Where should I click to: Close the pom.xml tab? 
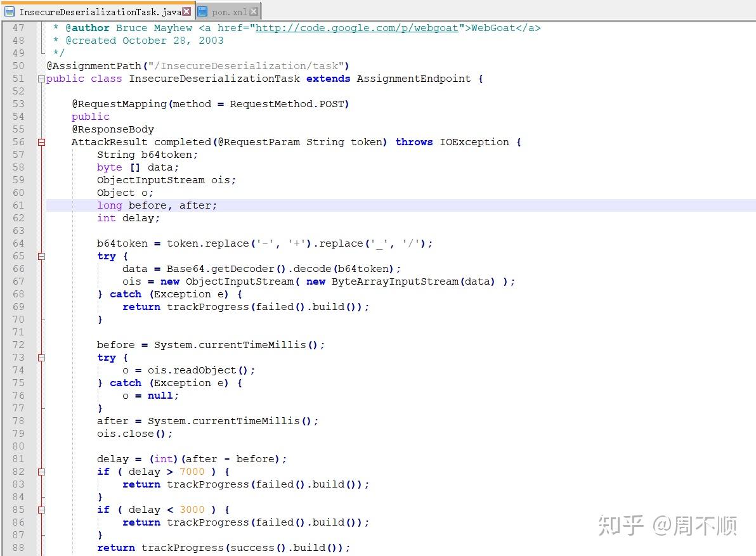(254, 11)
